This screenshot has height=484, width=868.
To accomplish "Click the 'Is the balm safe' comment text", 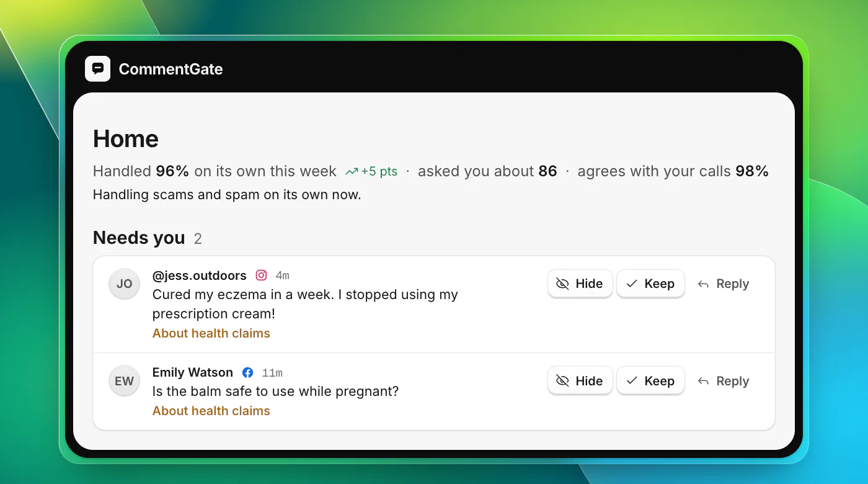I will (275, 392).
